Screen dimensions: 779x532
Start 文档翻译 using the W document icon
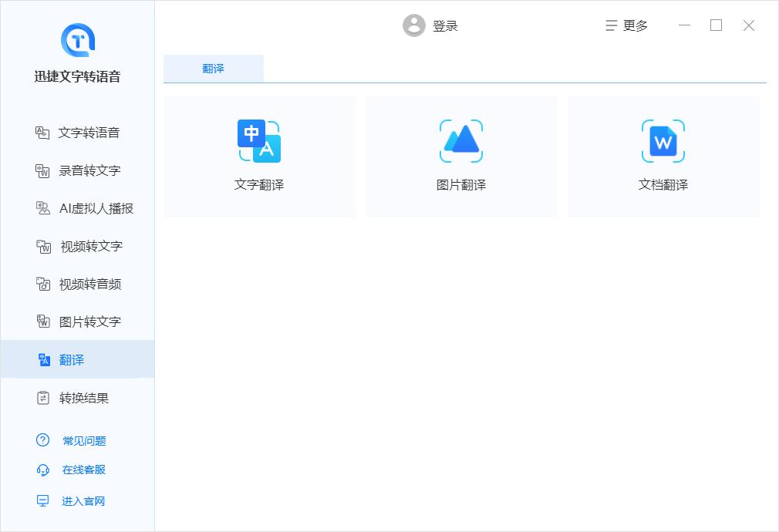(x=663, y=140)
